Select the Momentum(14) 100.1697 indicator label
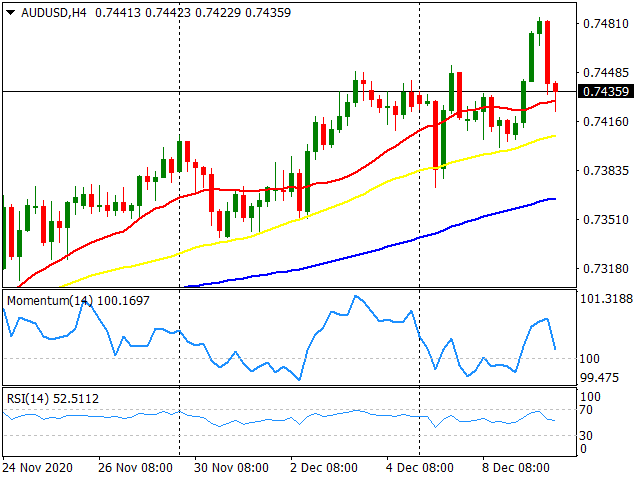The width and height of the screenshot is (640, 480). (78, 301)
